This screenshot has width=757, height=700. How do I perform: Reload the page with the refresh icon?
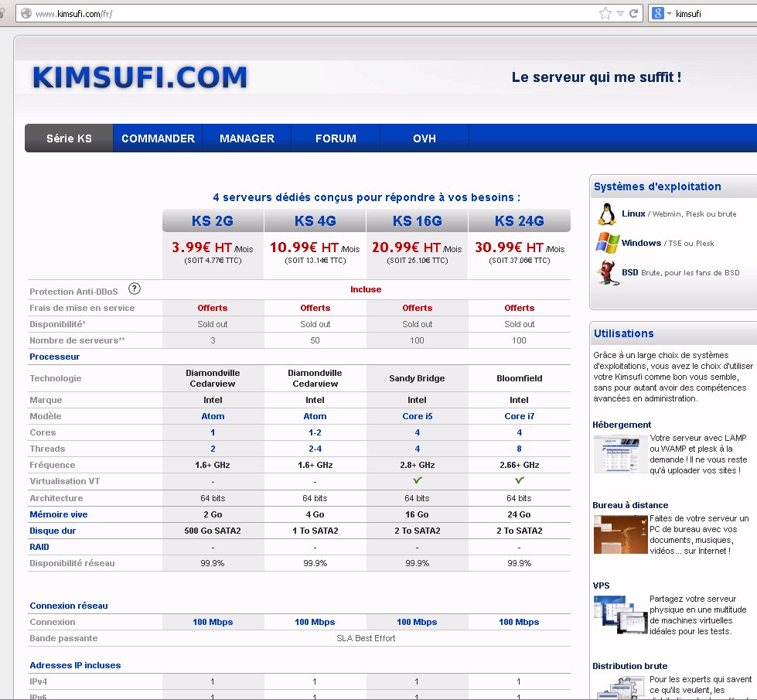634,13
